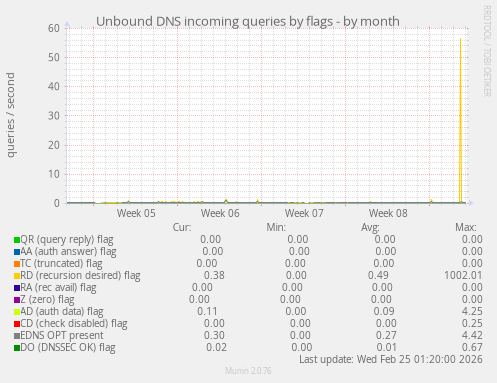Select 'RD (recursion desired) flag' legend label
Image resolution: width=497 pixels, height=383 pixels.
coord(80,276)
